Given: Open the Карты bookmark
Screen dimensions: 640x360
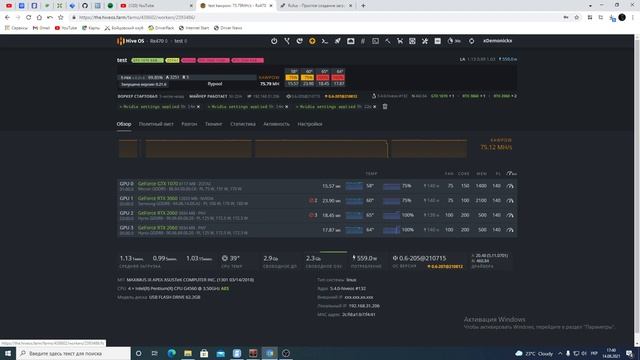Looking at the screenshot, I should (91, 28).
